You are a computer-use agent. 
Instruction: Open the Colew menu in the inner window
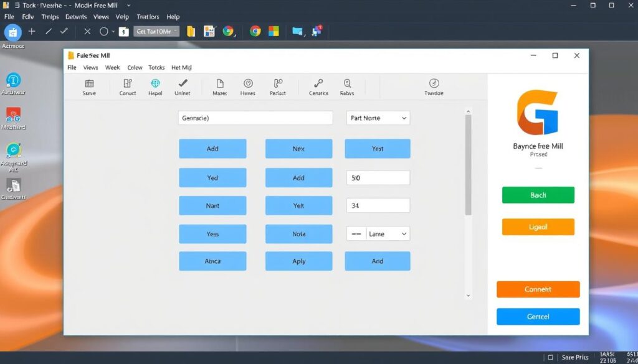[135, 67]
